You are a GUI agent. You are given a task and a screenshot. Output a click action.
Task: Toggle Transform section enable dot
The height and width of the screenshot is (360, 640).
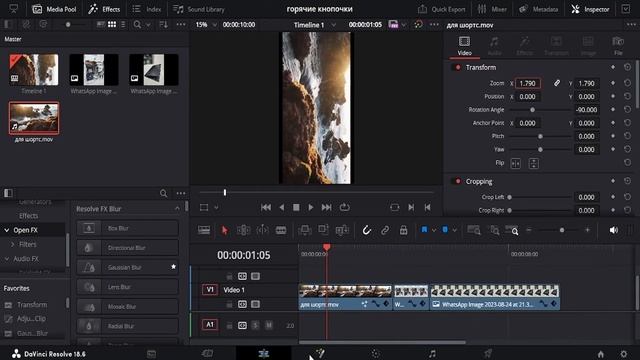458,67
